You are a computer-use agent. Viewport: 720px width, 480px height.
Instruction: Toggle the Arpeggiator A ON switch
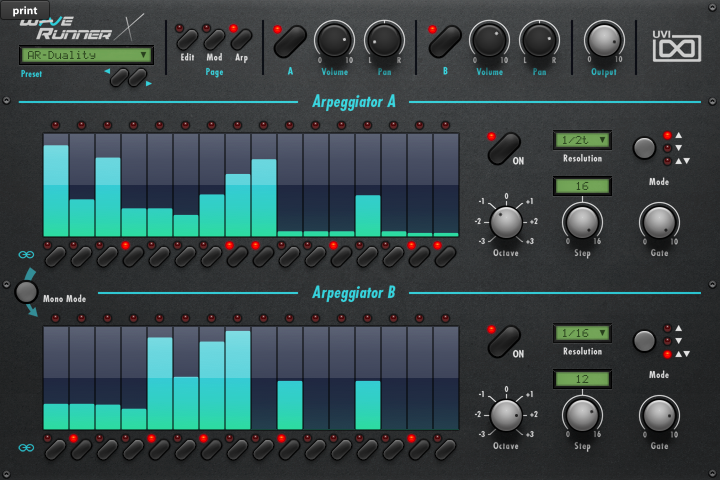point(504,149)
